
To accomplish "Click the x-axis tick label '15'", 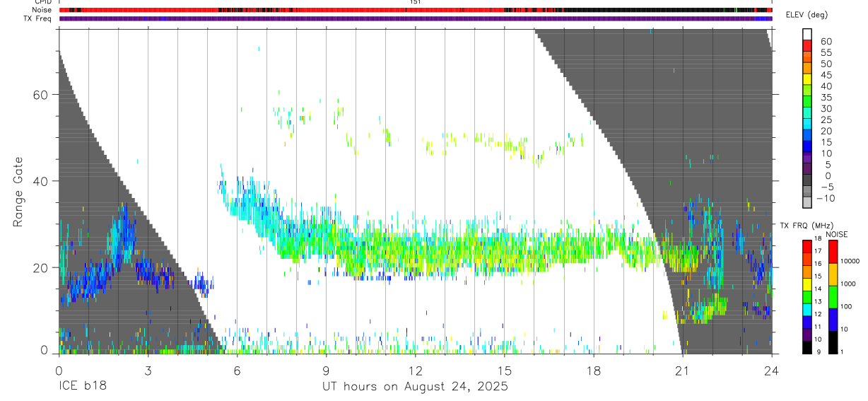I will coord(504,371).
